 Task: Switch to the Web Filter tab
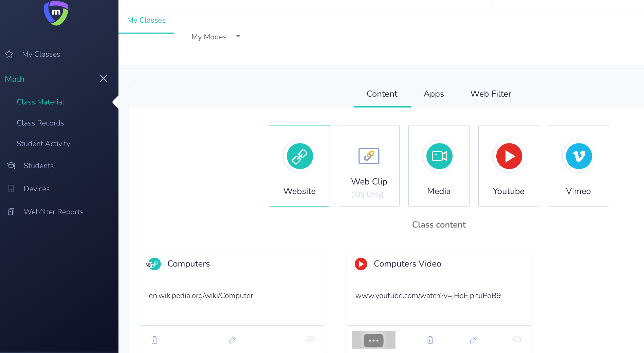click(x=491, y=94)
